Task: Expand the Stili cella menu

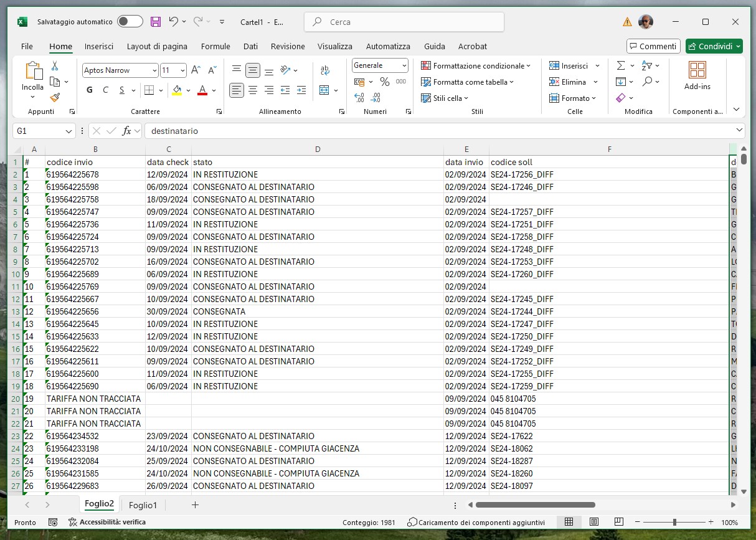Action: tap(445, 98)
